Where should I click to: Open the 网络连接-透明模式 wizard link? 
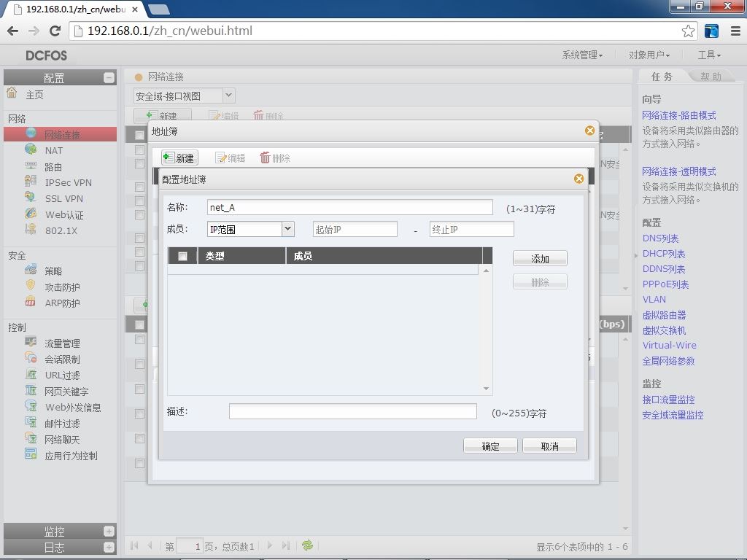click(679, 171)
